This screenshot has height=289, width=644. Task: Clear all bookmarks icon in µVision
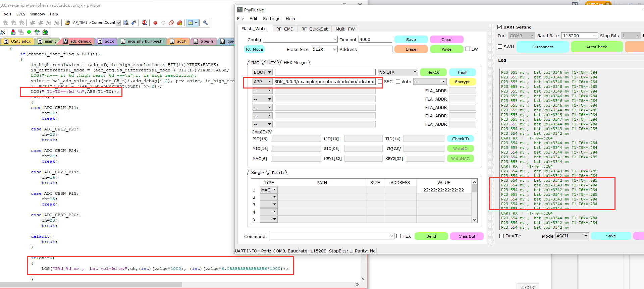tap(22, 23)
